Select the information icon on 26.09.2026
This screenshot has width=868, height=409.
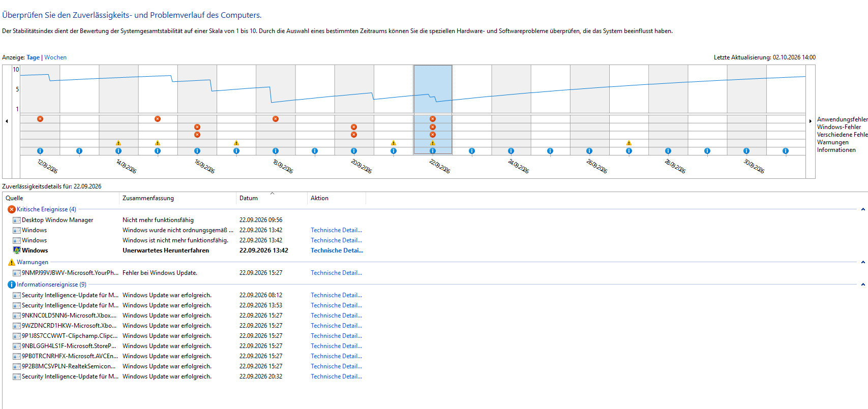pyautogui.click(x=589, y=151)
